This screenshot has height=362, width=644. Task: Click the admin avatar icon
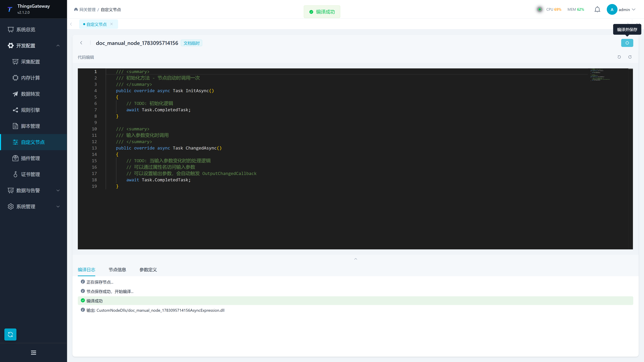tap(612, 10)
